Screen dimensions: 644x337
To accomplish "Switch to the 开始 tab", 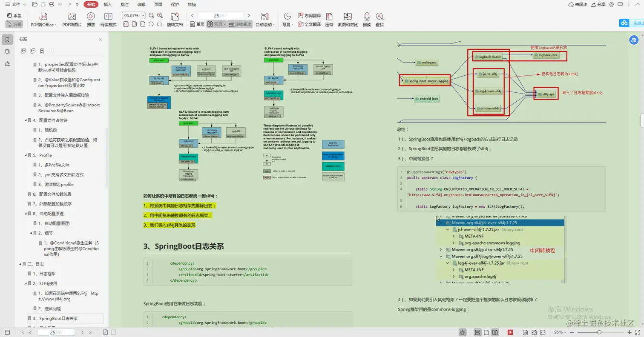I will click(x=91, y=5).
